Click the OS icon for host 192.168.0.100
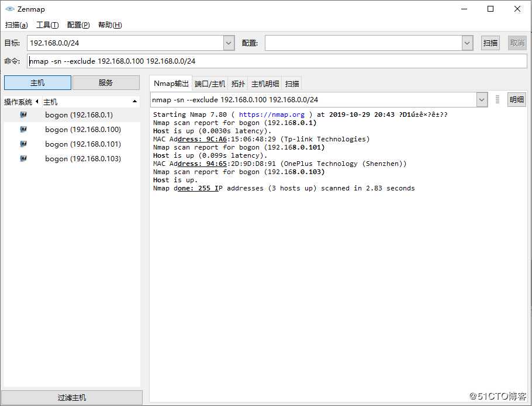This screenshot has height=406, width=532. coord(23,129)
